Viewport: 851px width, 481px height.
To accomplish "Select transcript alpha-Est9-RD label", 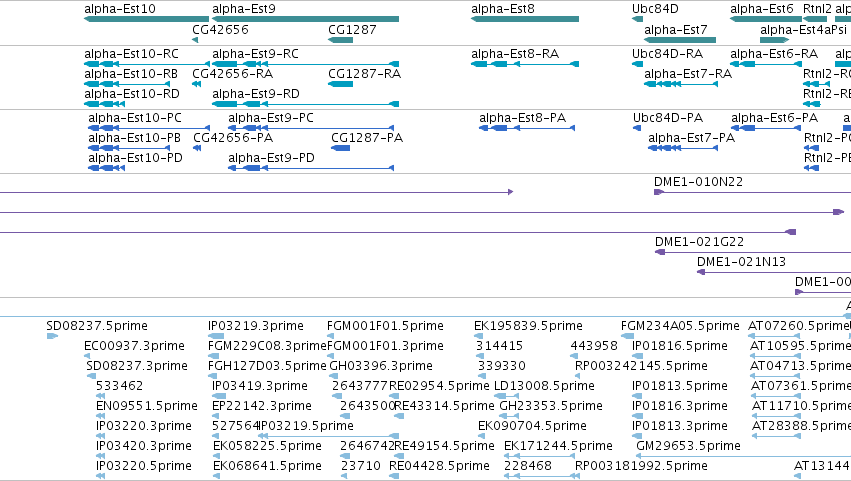I will coord(256,94).
